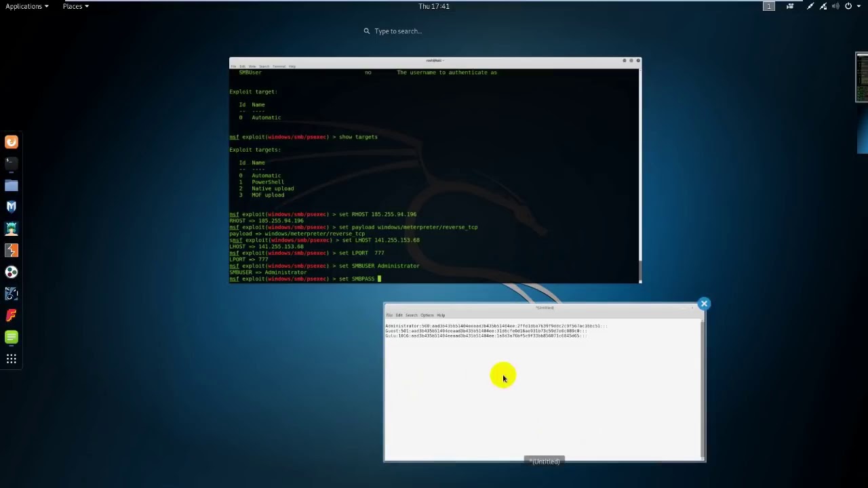Click the Gulu:1016 hash line in editor
The width and height of the screenshot is (868, 488).
[486, 335]
